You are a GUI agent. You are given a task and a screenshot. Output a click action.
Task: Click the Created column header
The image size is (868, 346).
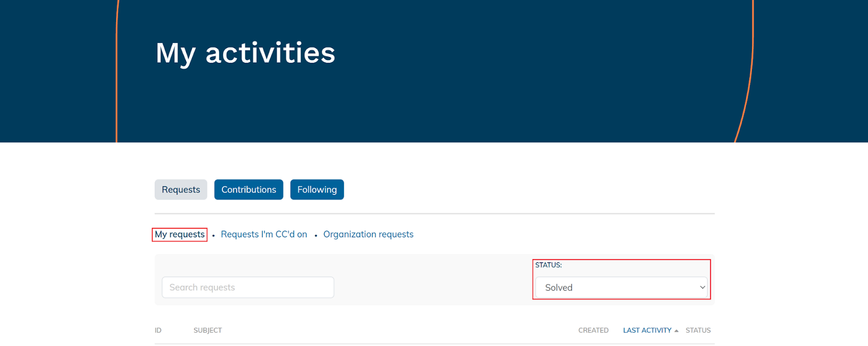point(593,330)
